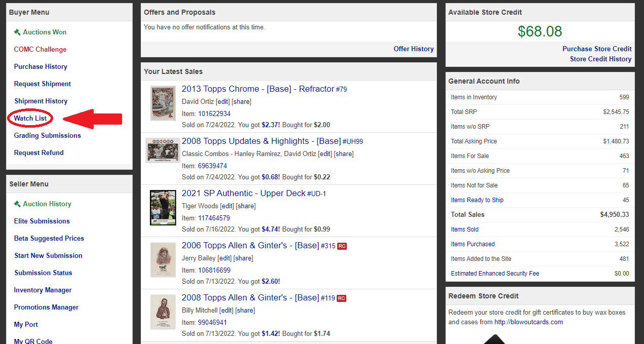Open item number 99046941
This screenshot has height=344, width=644.
click(x=212, y=322)
